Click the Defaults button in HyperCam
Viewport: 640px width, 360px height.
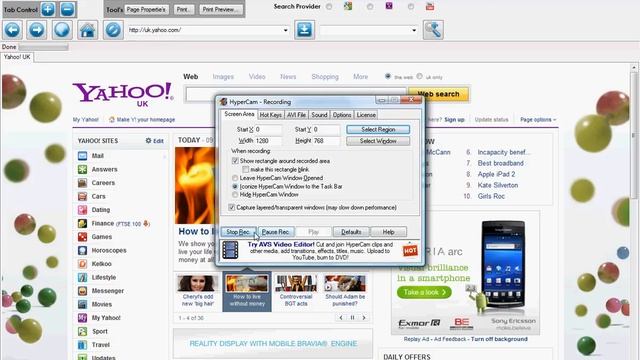point(351,232)
